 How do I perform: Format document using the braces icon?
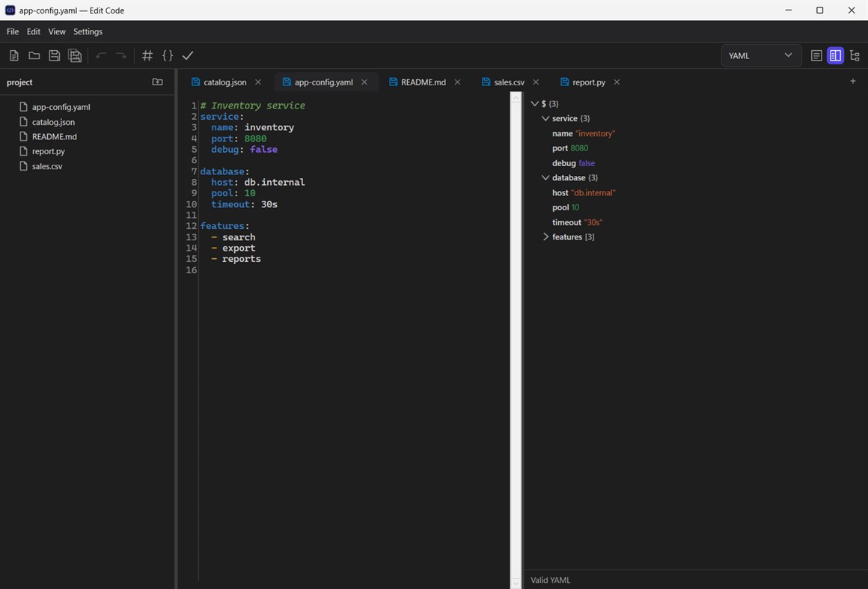coord(168,55)
